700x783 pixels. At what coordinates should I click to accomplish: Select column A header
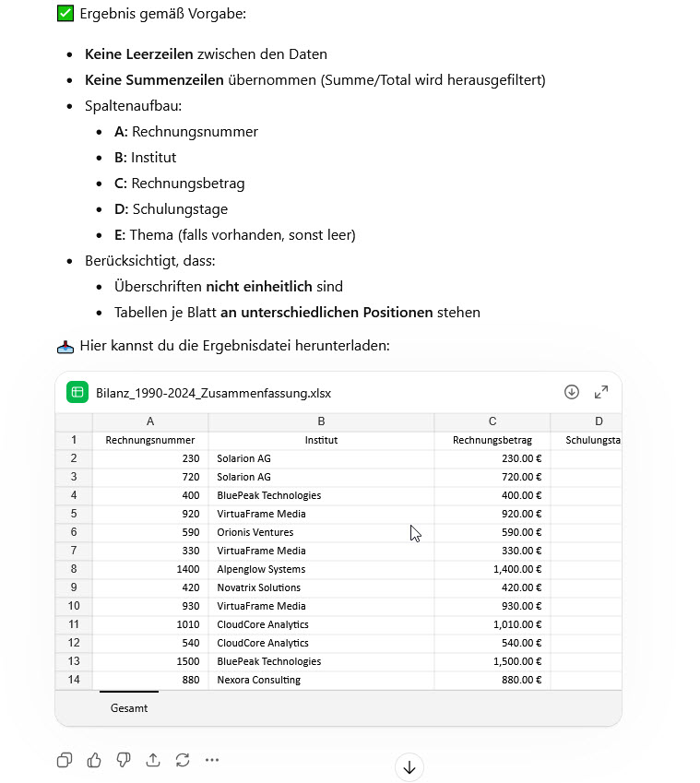pos(150,421)
